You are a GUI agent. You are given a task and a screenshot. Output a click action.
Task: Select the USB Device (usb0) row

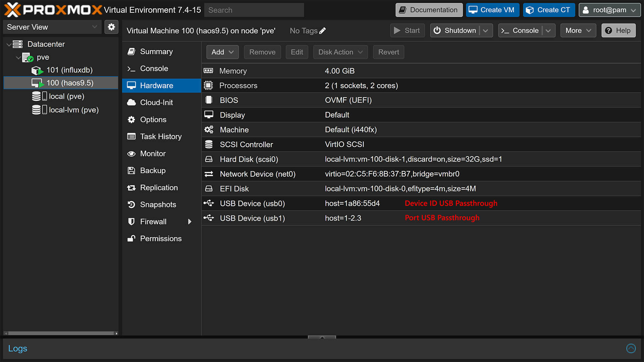(302, 203)
